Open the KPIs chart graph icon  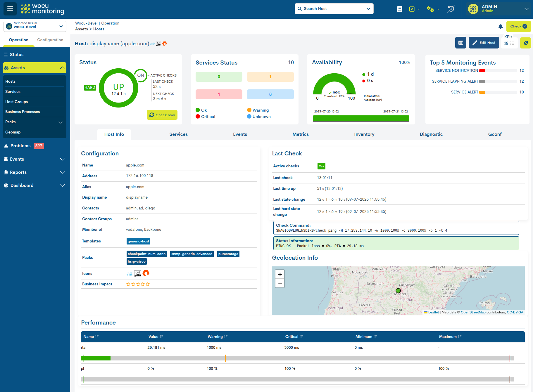(506, 43)
